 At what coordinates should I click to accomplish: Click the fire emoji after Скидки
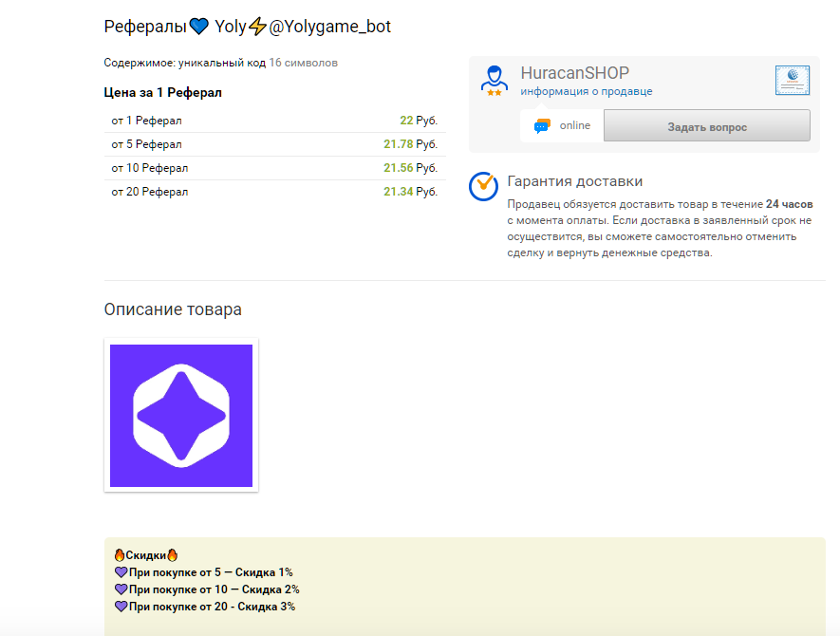pos(172,555)
